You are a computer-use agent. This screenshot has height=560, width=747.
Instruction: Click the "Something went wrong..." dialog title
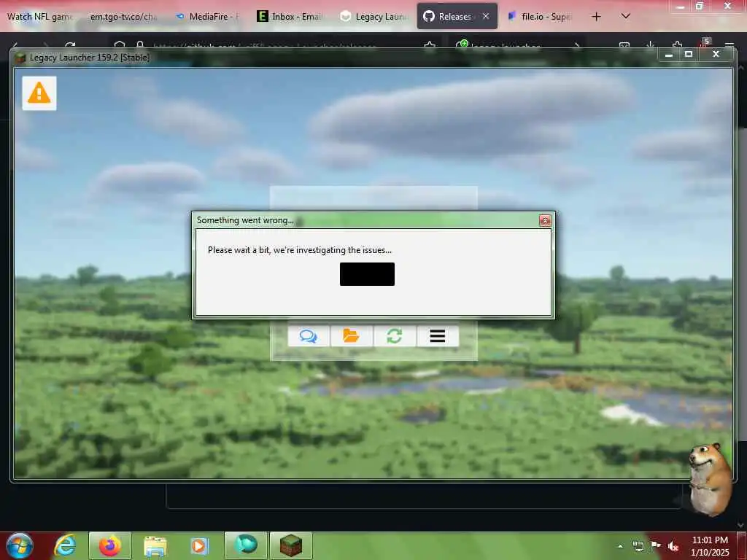coord(245,220)
